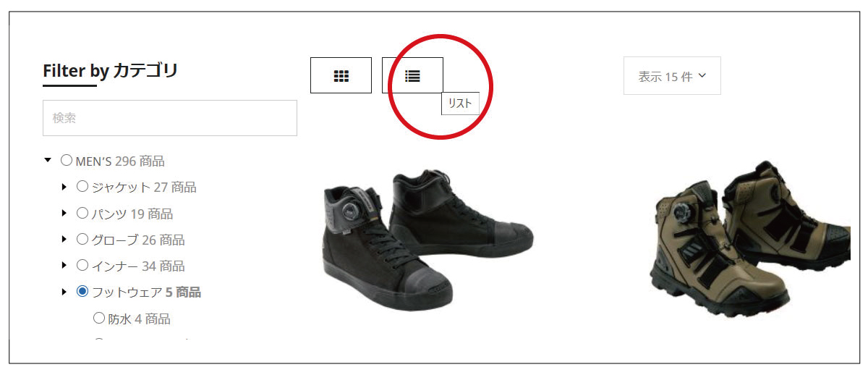Viewport: 868px width, 375px height.
Task: Select the 防水 4 商品 radio button
Action: (x=99, y=318)
